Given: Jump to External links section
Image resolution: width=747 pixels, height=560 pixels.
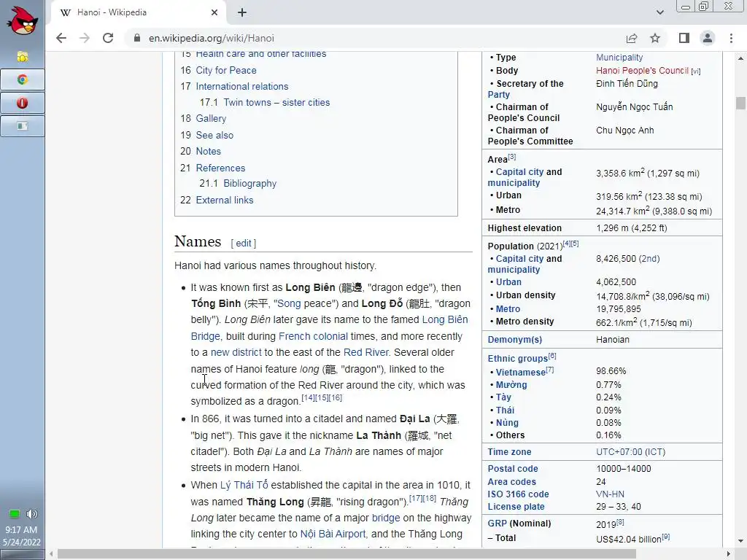Looking at the screenshot, I should pyautogui.click(x=225, y=201).
